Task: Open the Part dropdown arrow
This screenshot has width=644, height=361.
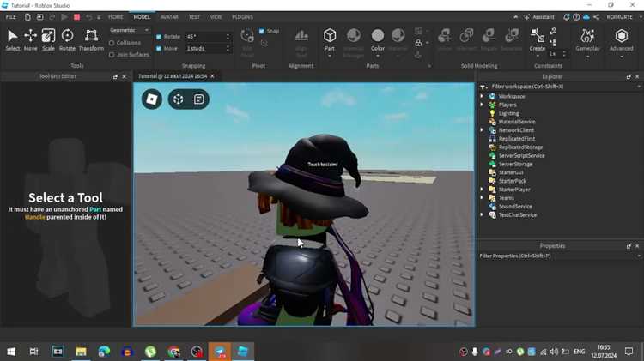Action: 330,56
